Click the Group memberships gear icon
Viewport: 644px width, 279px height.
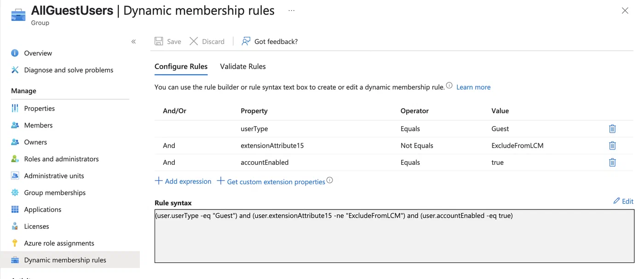(15, 192)
